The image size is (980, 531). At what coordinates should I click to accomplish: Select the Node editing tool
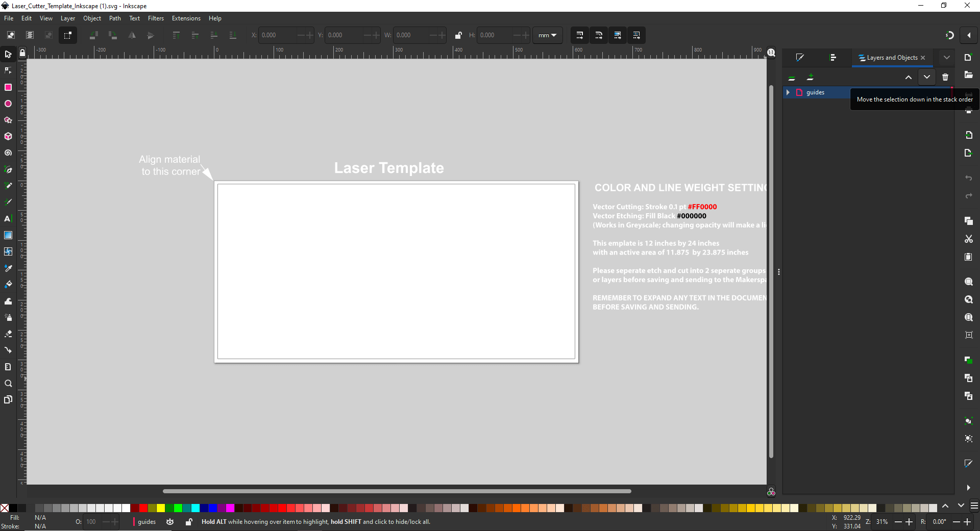point(8,70)
